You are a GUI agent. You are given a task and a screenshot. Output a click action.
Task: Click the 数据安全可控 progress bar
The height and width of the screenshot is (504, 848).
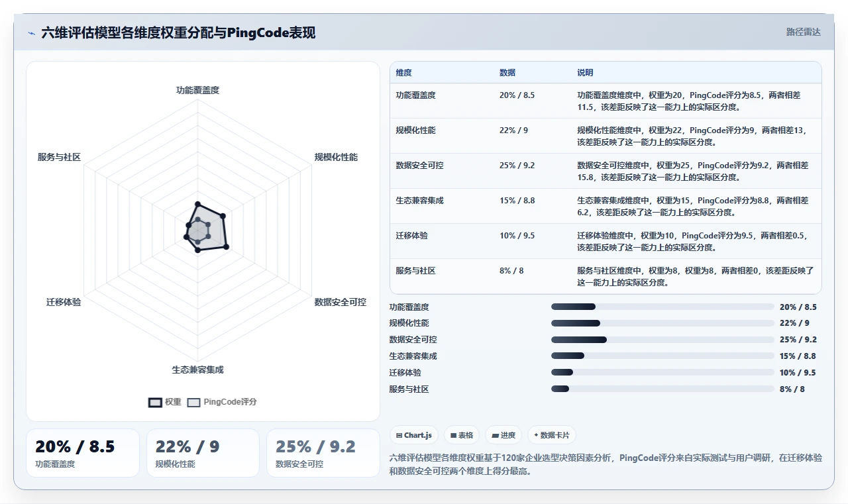(x=662, y=340)
